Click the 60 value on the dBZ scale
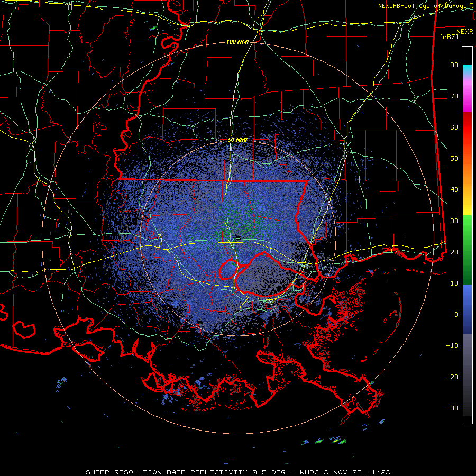The width and height of the screenshot is (476, 476). 454,127
